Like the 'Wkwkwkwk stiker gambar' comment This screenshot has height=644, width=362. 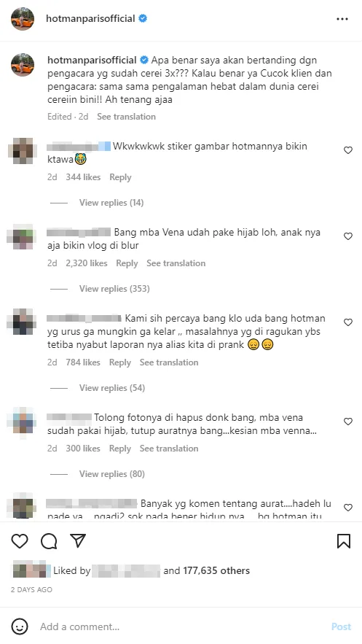coord(348,150)
